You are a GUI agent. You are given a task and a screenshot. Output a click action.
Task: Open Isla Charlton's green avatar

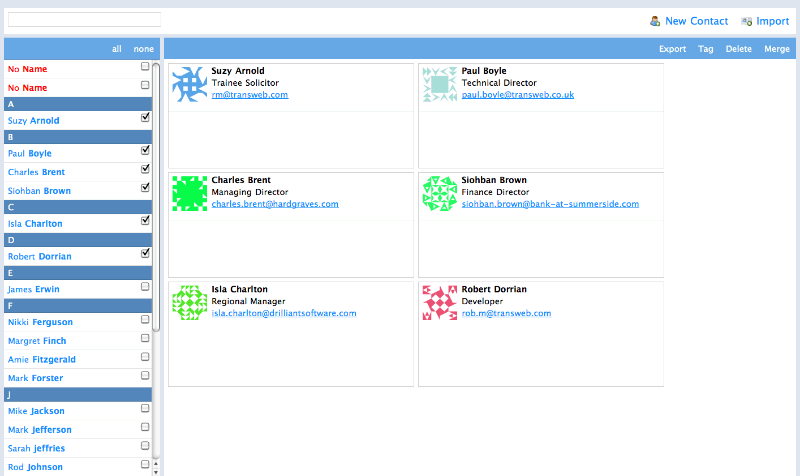pyautogui.click(x=189, y=303)
